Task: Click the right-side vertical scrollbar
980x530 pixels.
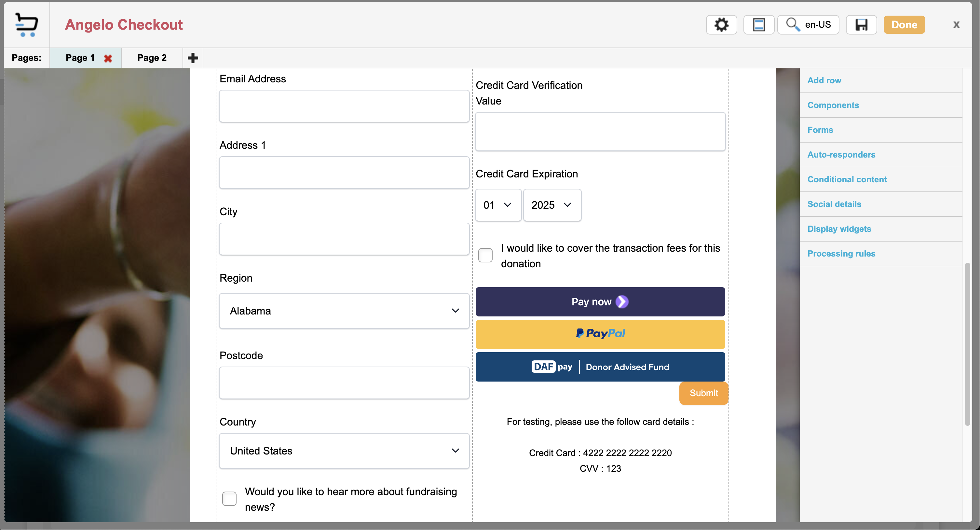Action: pyautogui.click(x=967, y=344)
